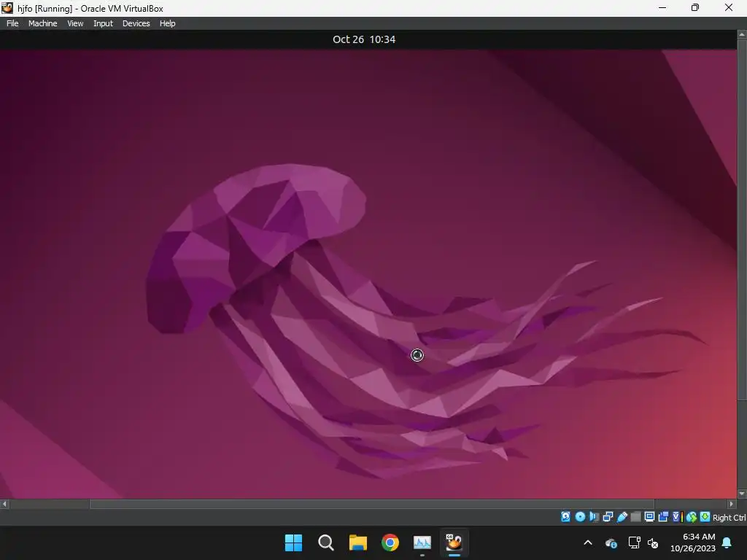Open the notifications bell icon
747x560 pixels.
click(727, 542)
